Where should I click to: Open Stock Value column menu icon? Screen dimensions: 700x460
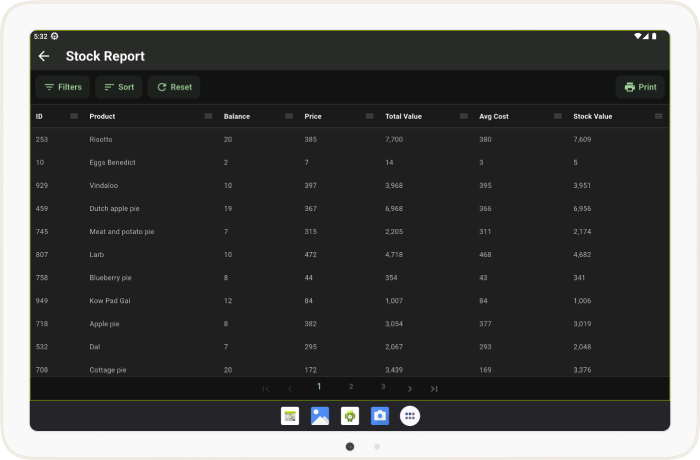658,116
